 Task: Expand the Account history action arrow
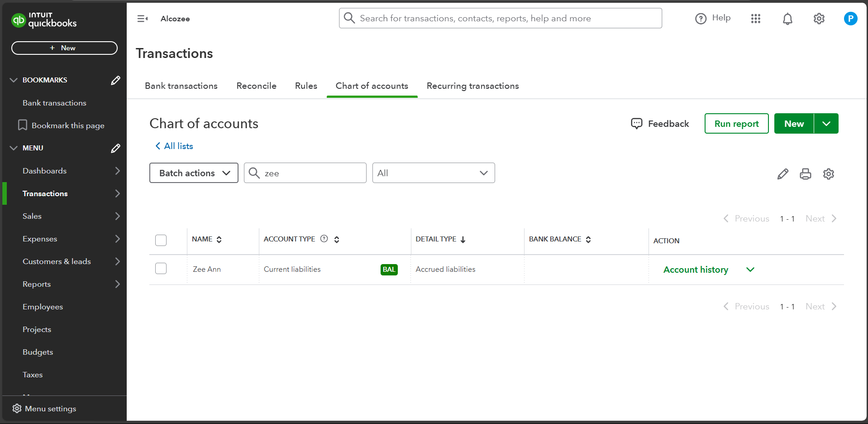pos(750,270)
